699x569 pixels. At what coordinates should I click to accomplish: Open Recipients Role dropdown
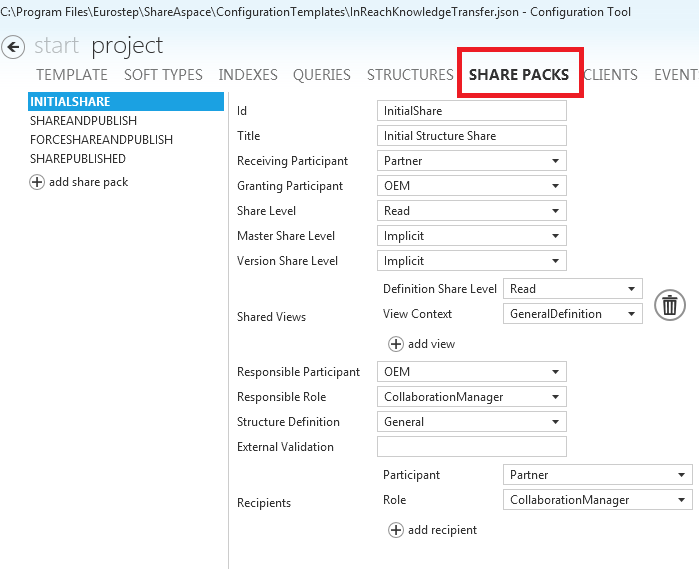pyautogui.click(x=598, y=499)
